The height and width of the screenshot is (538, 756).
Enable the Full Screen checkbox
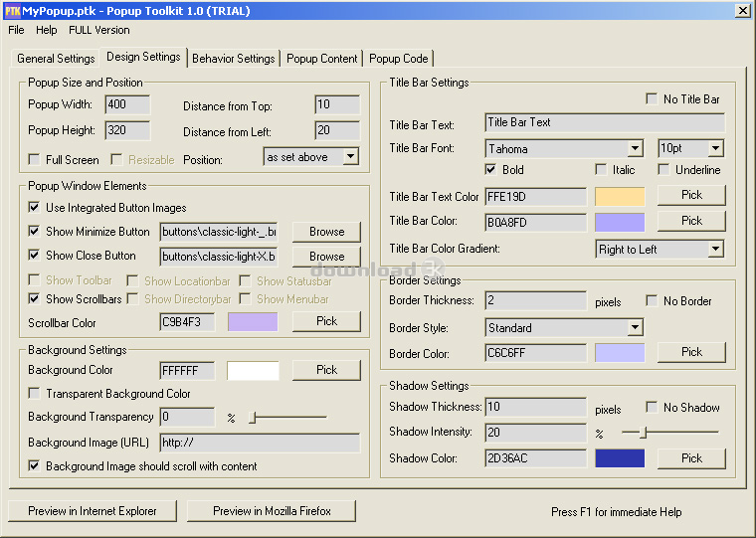coord(34,159)
